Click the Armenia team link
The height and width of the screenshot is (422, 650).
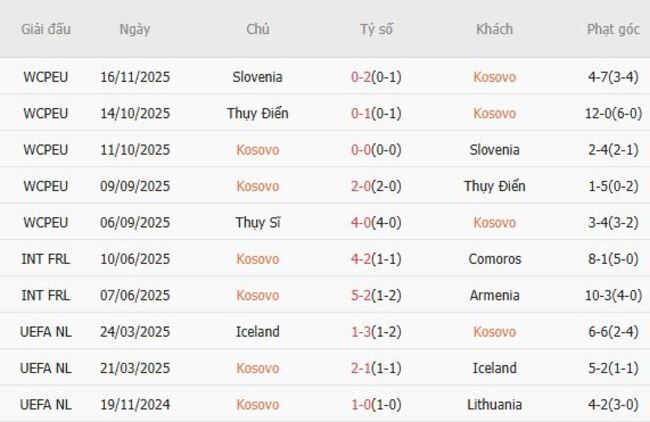494,295
